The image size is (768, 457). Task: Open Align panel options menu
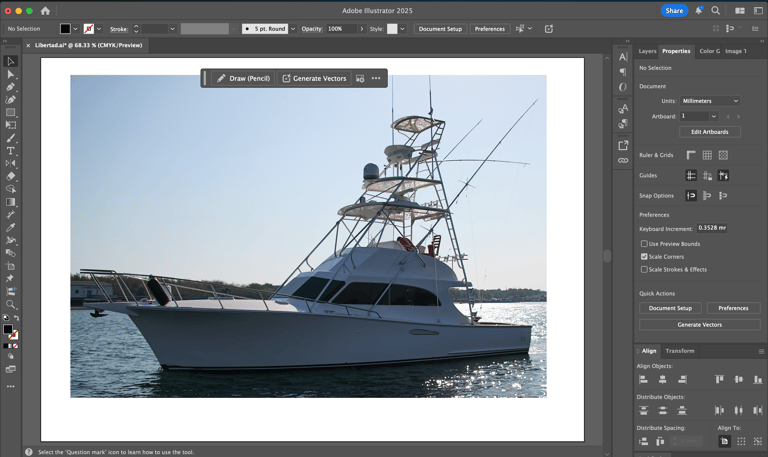[761, 351]
